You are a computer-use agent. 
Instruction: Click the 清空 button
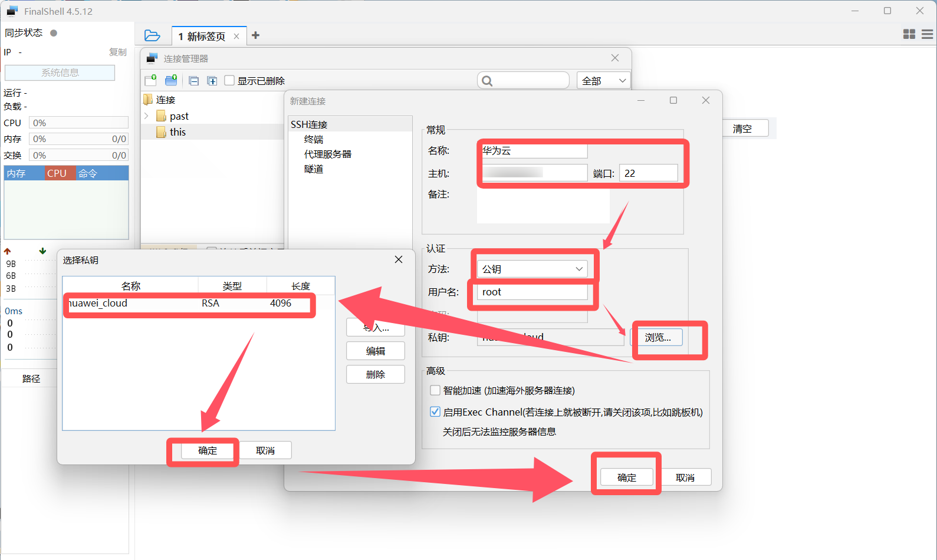point(742,129)
